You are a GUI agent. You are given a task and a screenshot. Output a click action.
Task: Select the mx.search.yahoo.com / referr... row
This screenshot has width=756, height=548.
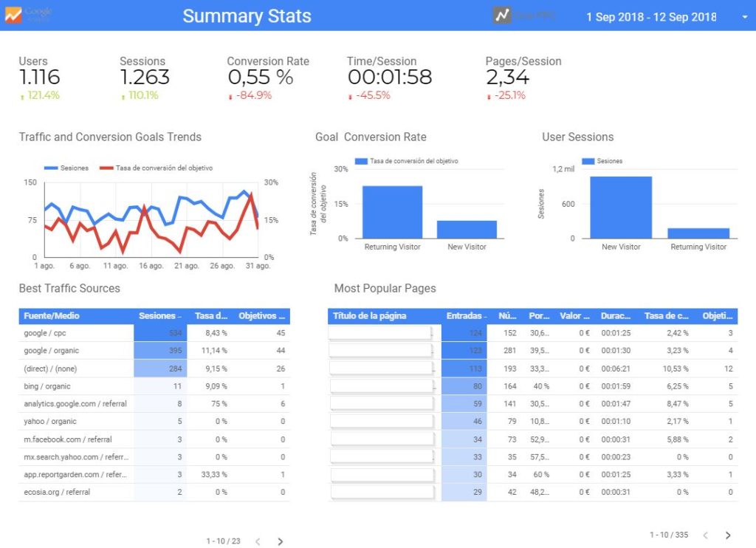coord(154,457)
